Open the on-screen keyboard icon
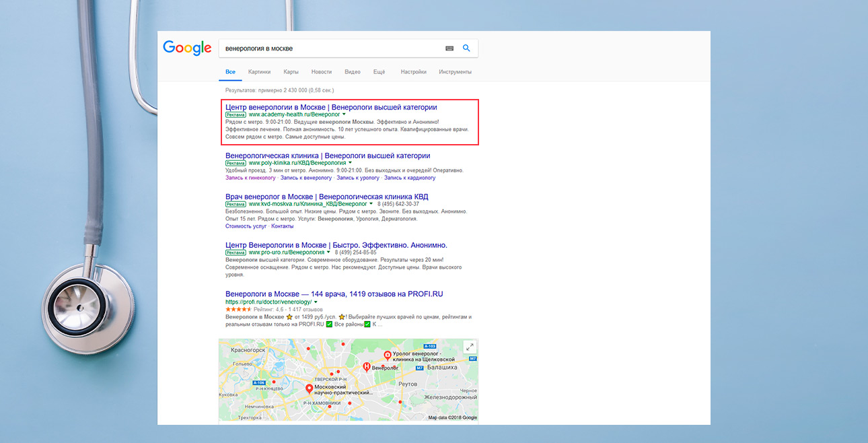 point(449,48)
